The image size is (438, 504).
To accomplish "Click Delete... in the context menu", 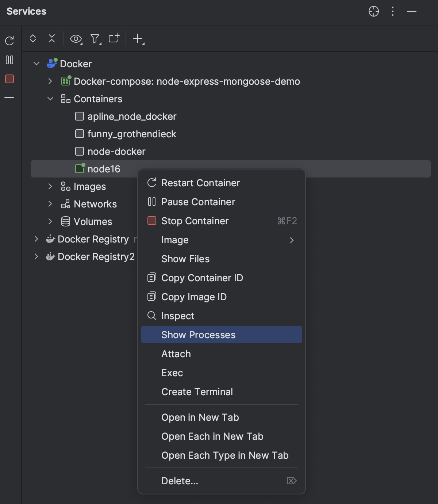I will (x=180, y=481).
